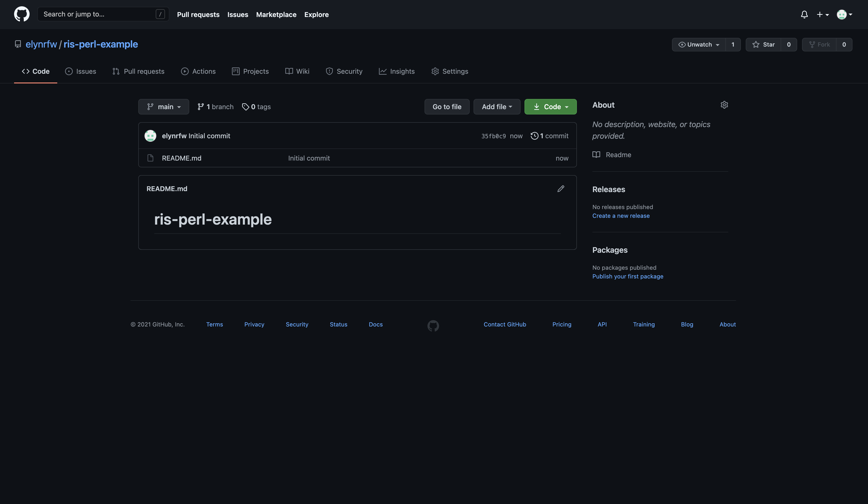Switch to the repository Pull requests tab

tap(139, 71)
